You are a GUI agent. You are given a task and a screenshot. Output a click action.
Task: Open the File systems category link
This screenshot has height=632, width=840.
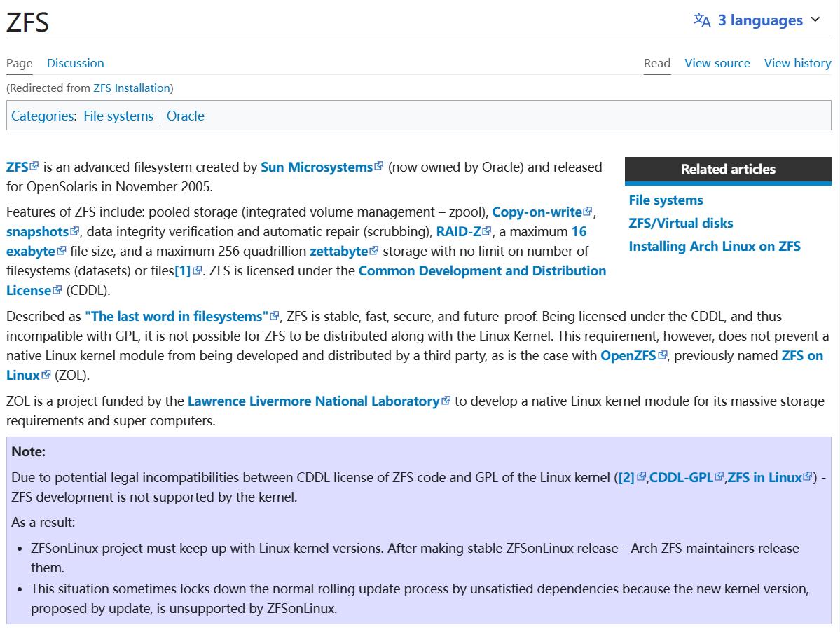[x=118, y=116]
